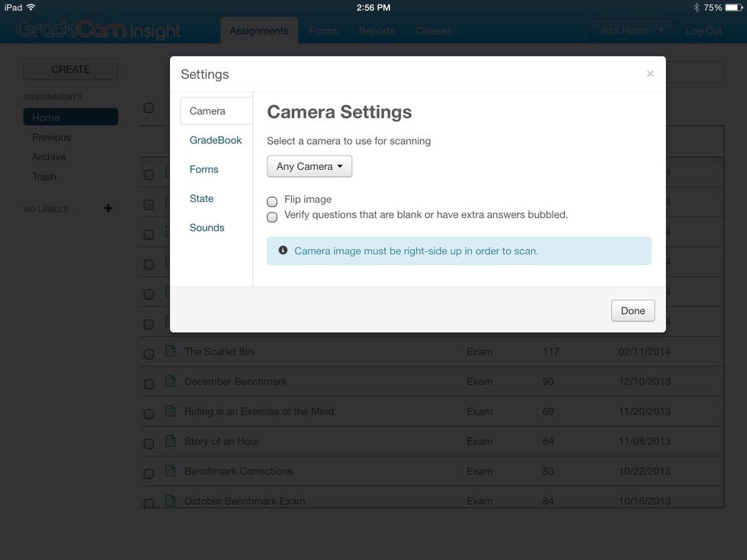The image size is (747, 560).
Task: Open December Benchmark assignment
Action: [236, 382]
